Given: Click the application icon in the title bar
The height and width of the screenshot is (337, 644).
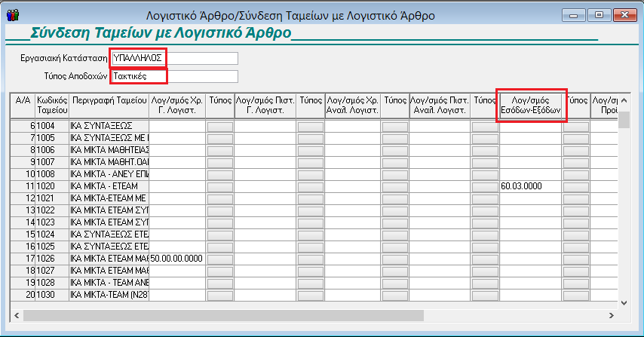Looking at the screenshot, I should click(x=12, y=14).
